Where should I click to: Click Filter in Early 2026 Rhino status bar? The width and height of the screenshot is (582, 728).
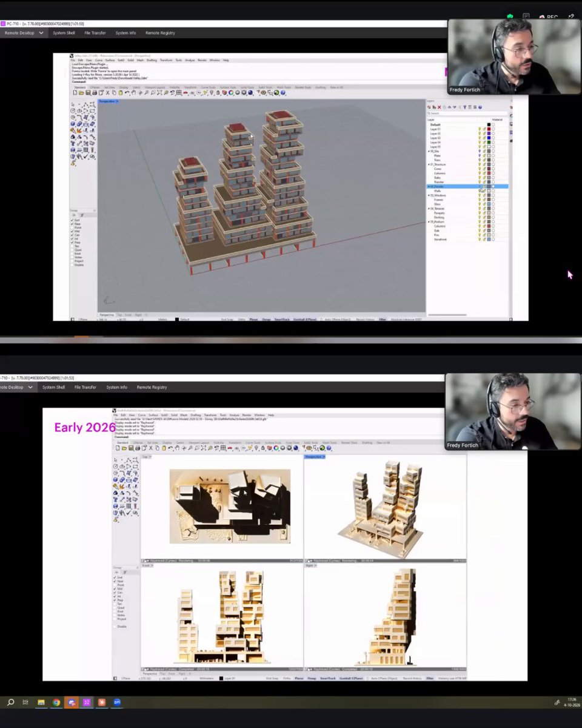pyautogui.click(x=430, y=678)
